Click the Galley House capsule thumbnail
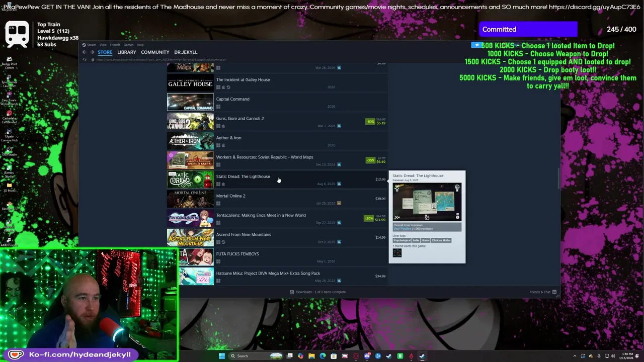This screenshot has height=362, width=644. pyautogui.click(x=190, y=83)
